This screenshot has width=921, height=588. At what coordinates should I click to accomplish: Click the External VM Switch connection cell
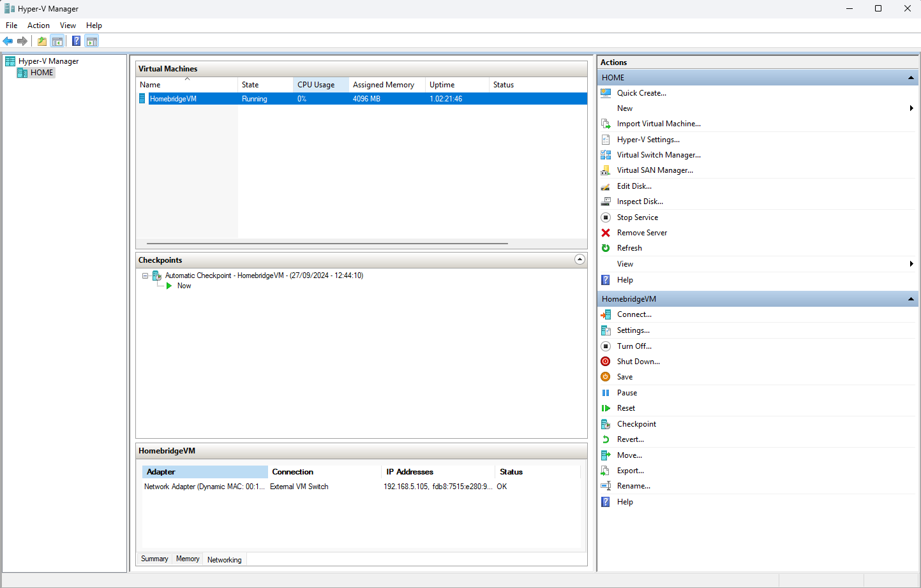(299, 487)
